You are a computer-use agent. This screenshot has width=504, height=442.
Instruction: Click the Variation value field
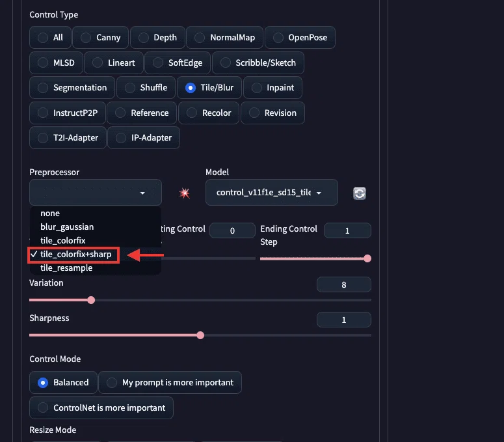(x=344, y=284)
